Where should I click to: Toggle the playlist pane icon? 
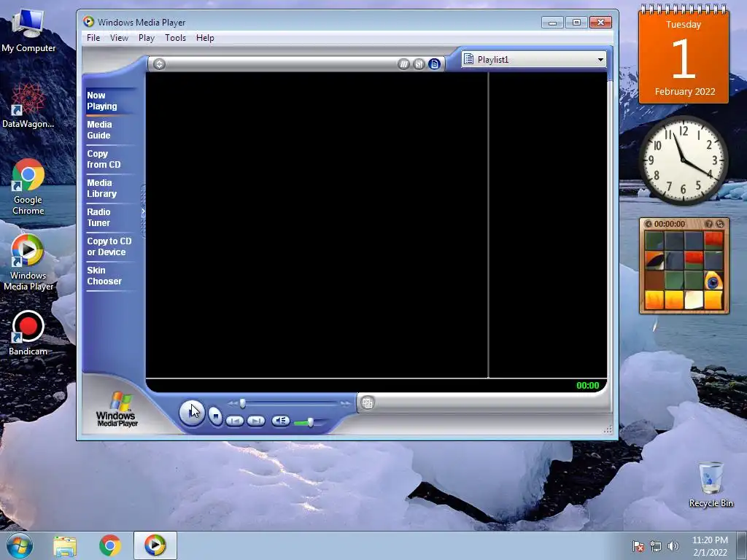coord(434,64)
